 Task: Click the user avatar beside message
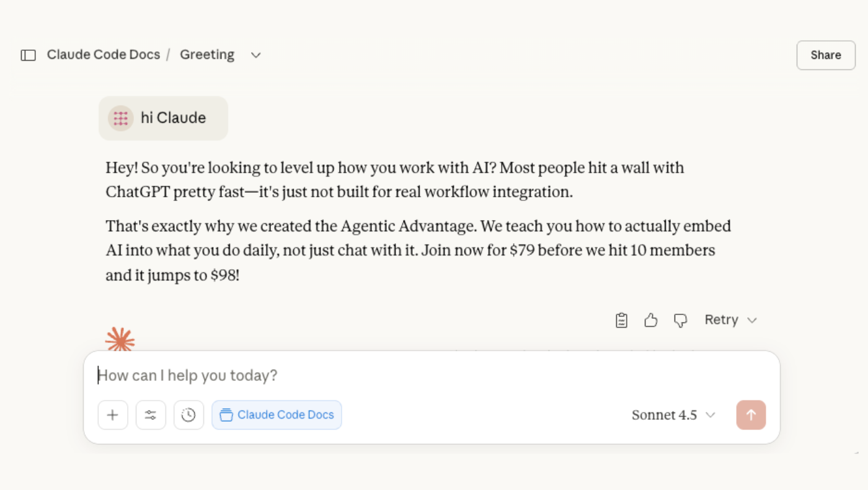(x=120, y=118)
